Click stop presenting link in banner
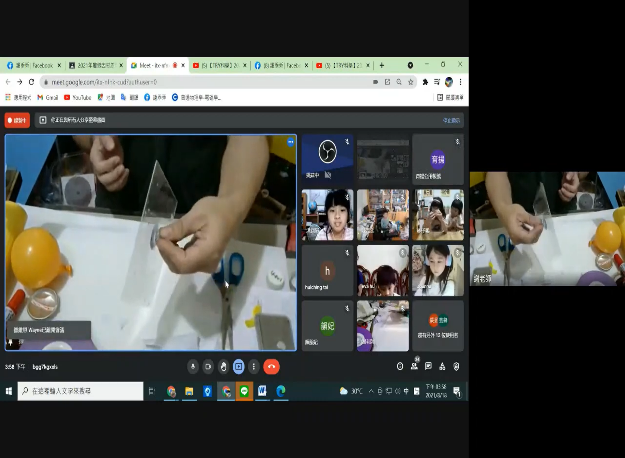The width and height of the screenshot is (625, 458). point(451,120)
